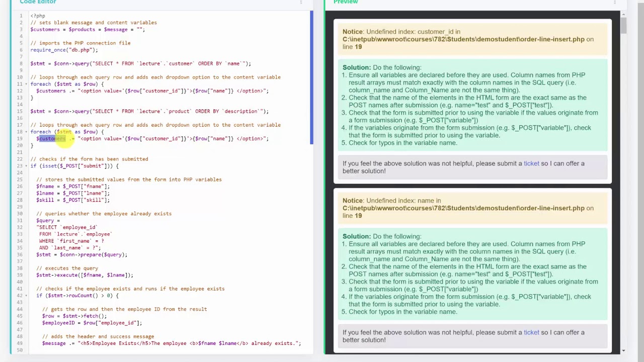
Task: Click the '// checks if the form has been submitted' comment
Action: click(x=89, y=159)
